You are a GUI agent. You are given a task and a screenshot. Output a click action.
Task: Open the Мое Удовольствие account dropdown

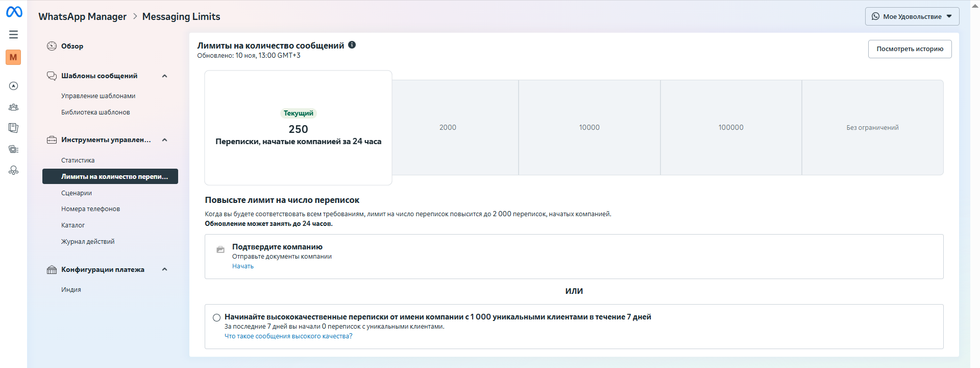(912, 16)
